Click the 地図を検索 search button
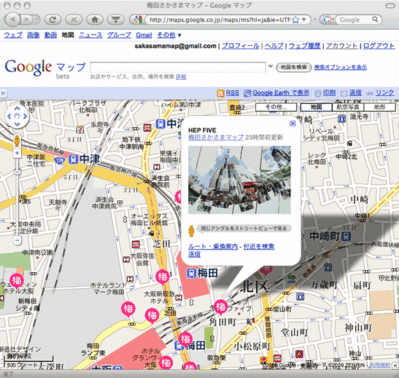The height and width of the screenshot is (378, 399). click(294, 67)
